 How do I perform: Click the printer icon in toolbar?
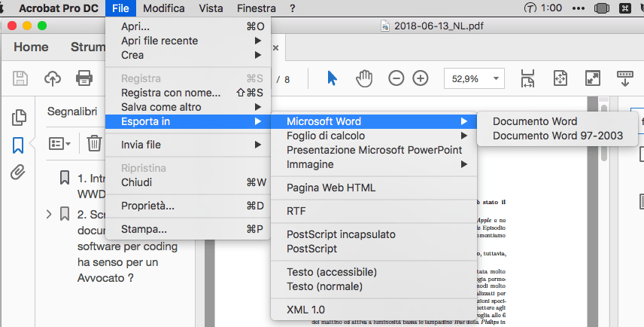pos(84,78)
